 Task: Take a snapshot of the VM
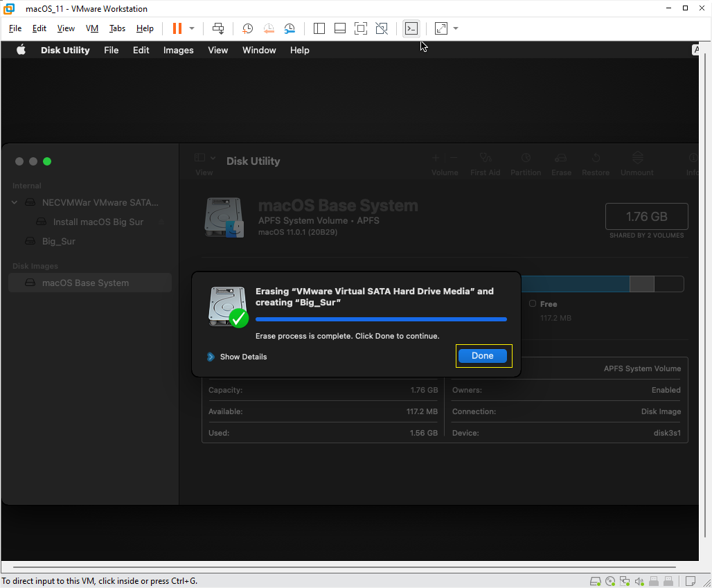(x=247, y=28)
